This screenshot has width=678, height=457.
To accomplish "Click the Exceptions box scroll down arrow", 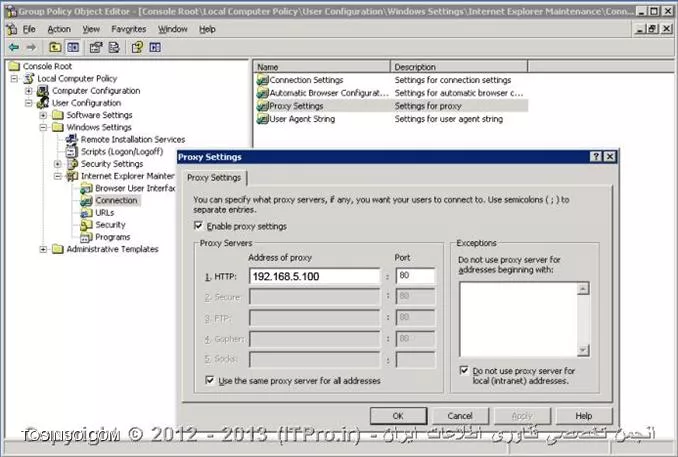I will (x=583, y=350).
